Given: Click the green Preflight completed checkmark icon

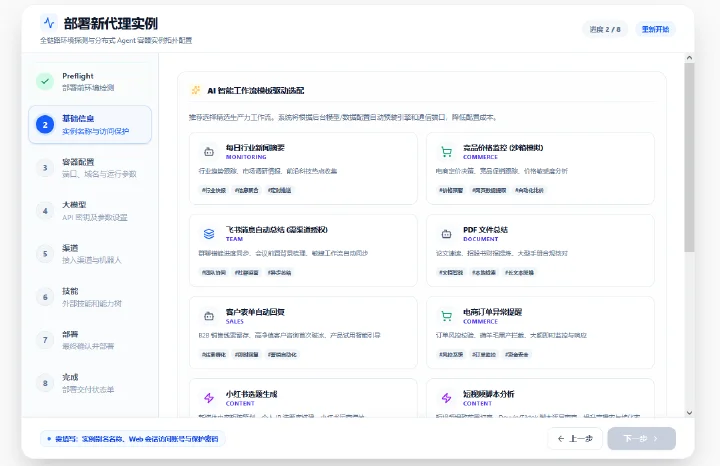Looking at the screenshot, I should (x=45, y=81).
